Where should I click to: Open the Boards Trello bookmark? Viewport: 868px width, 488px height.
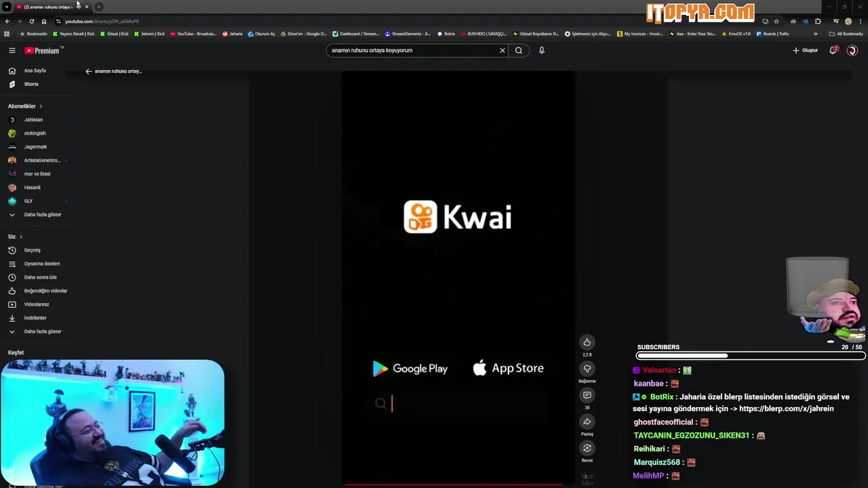click(772, 34)
